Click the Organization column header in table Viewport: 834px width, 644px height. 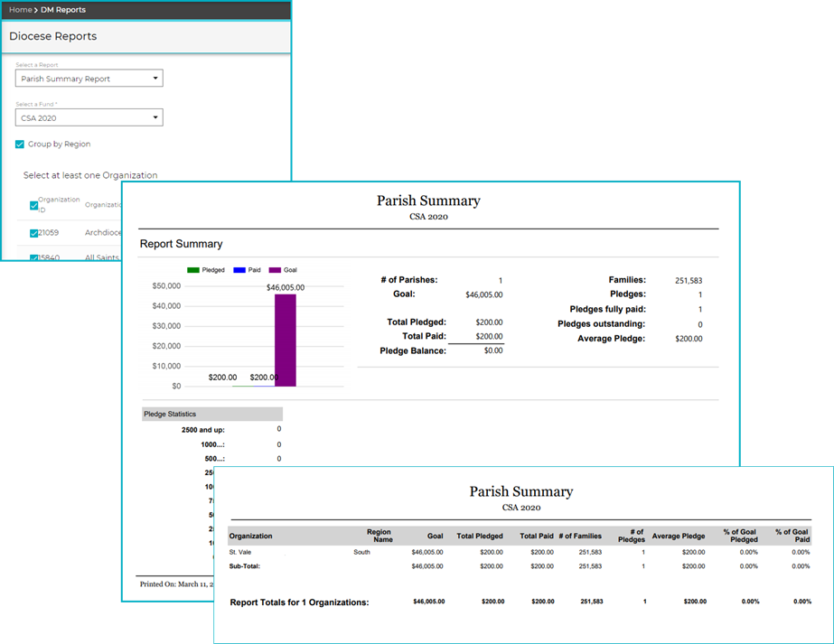[250, 536]
